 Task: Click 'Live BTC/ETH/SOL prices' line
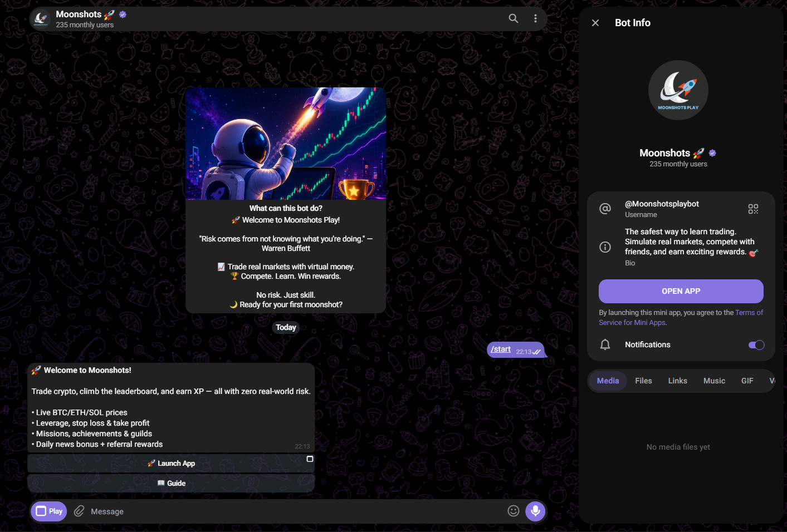point(80,412)
